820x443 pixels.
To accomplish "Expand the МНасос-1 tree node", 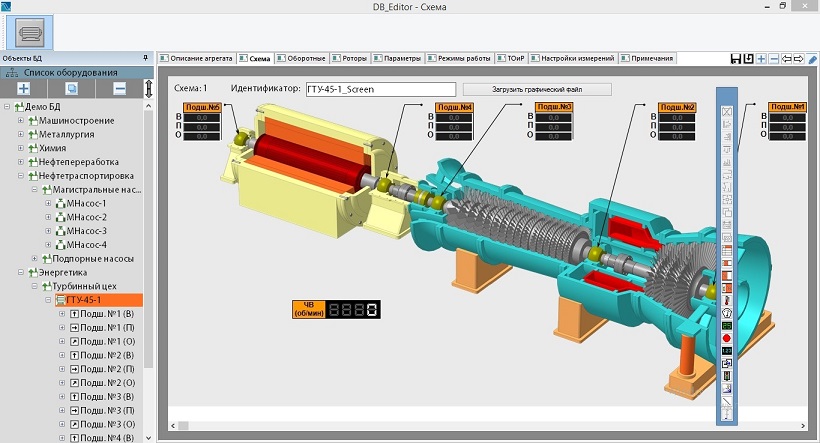I will (x=47, y=204).
